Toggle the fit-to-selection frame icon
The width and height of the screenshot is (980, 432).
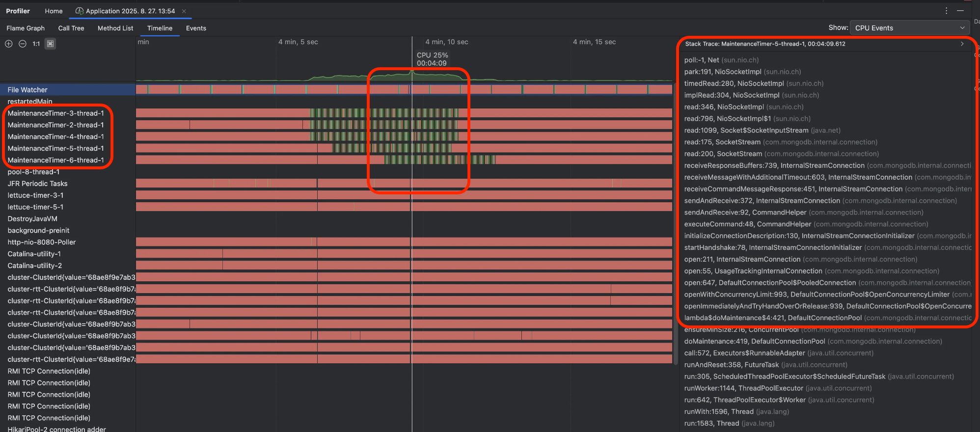tap(50, 44)
